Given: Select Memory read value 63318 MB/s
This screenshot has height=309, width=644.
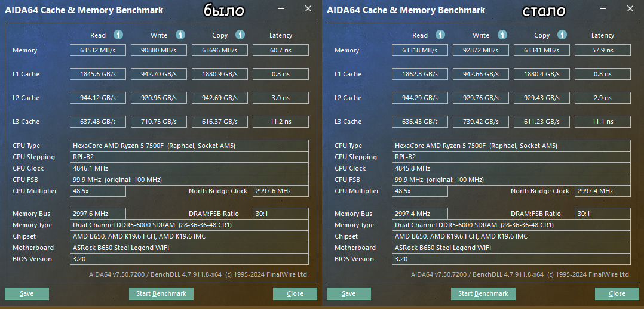Looking at the screenshot, I should pos(420,51).
